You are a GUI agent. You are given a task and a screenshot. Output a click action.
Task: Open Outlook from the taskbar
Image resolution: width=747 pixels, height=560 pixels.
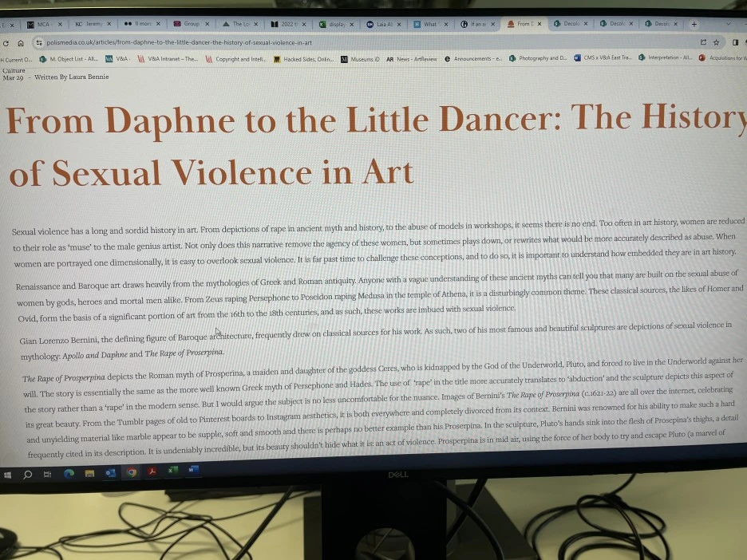[x=110, y=472]
